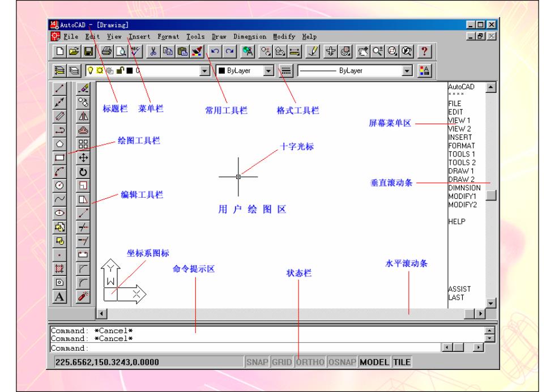Screen dimensions: 555x392
Task: Cut with the scissors icon
Action: [153, 52]
